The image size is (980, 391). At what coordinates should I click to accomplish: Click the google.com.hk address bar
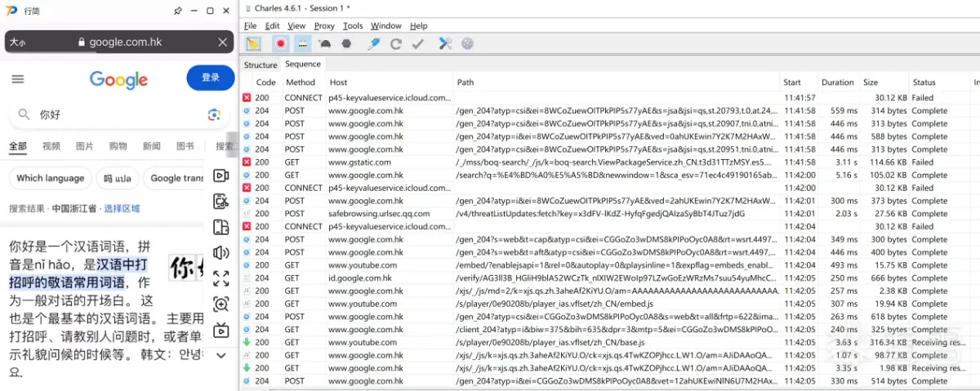pos(119,42)
